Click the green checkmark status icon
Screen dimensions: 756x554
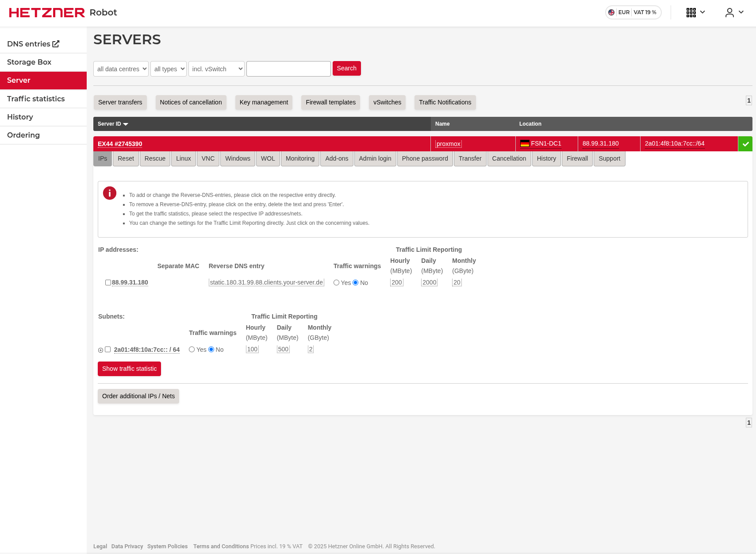(745, 144)
